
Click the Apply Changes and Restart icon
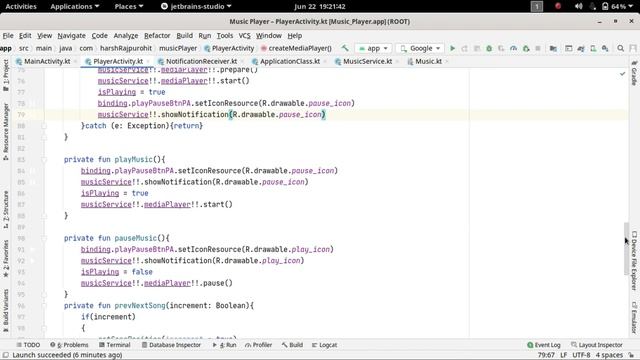tap(464, 48)
